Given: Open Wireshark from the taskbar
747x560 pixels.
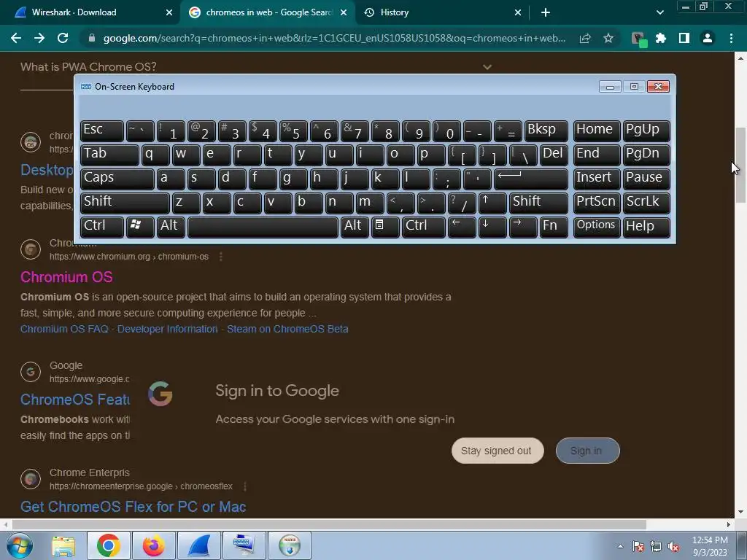Looking at the screenshot, I should click(199, 545).
